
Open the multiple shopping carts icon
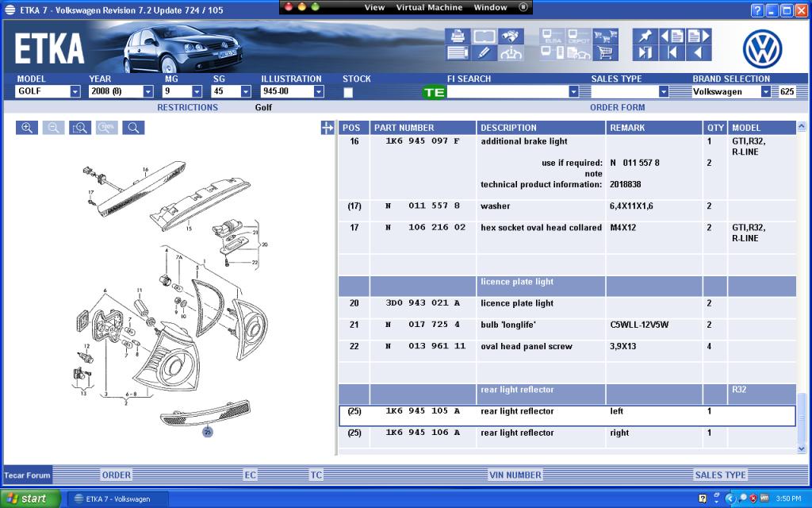[x=605, y=37]
